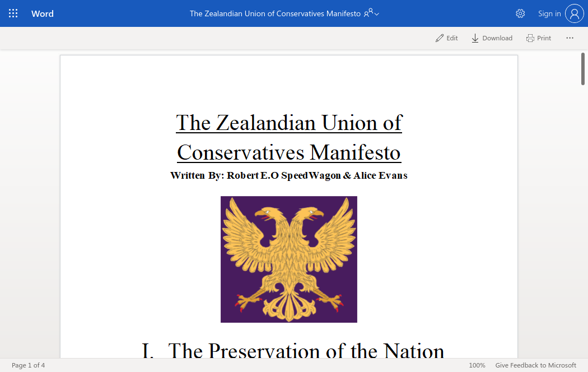Click the Word brand link
588x372 pixels.
point(43,13)
